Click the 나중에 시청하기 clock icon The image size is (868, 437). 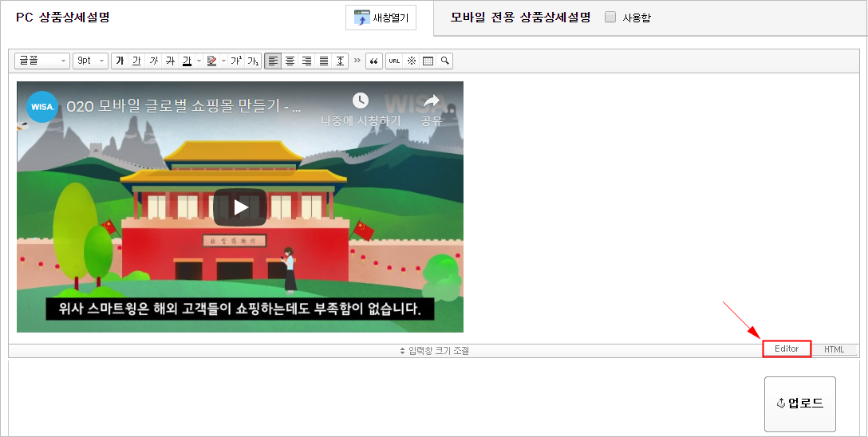point(361,100)
